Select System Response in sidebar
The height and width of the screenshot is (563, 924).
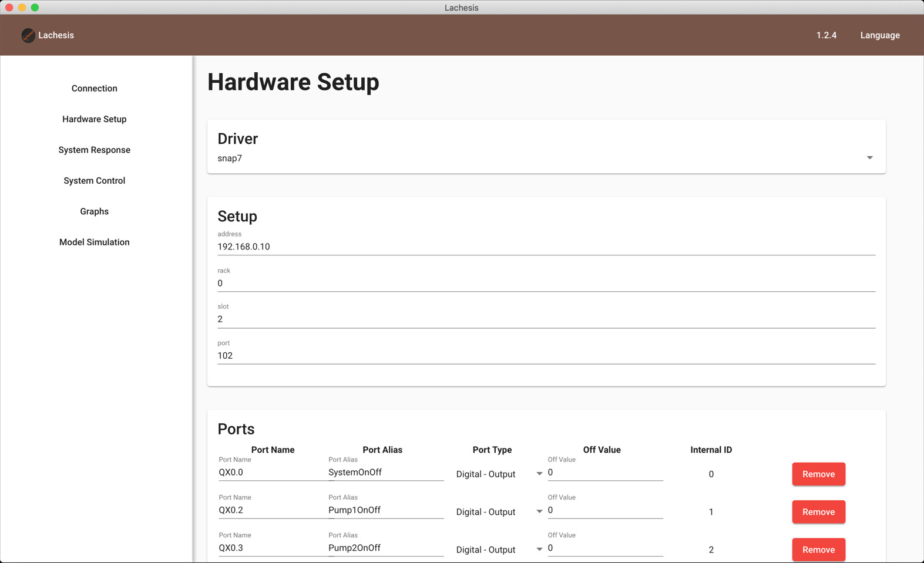coord(95,150)
